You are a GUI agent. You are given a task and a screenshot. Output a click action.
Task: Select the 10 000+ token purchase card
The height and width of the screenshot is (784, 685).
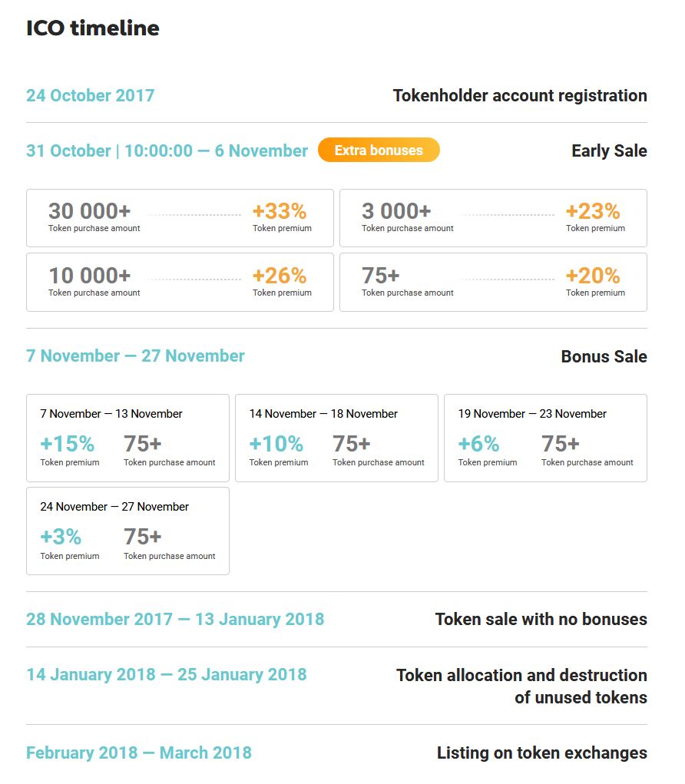click(x=180, y=283)
